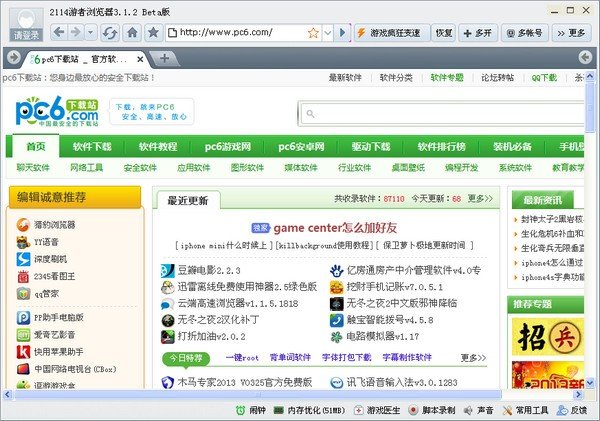Click the 软件专题 top link
The width and height of the screenshot is (600, 421).
(x=447, y=78)
